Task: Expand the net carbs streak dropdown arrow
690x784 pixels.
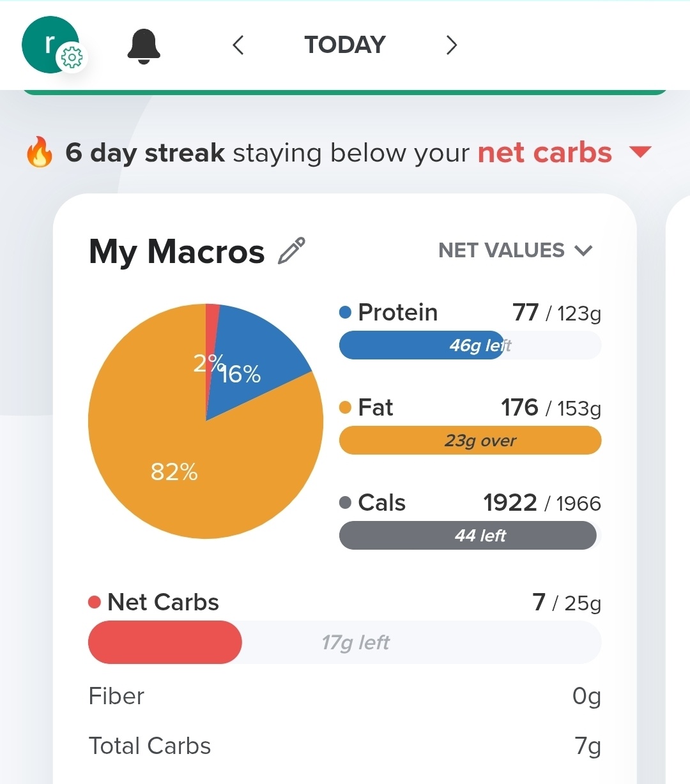Action: [x=640, y=152]
